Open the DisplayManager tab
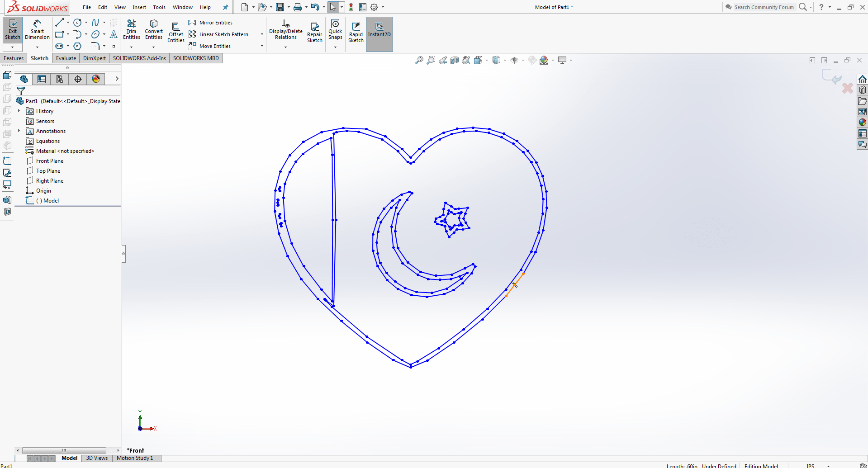This screenshot has height=468, width=868. coord(96,79)
